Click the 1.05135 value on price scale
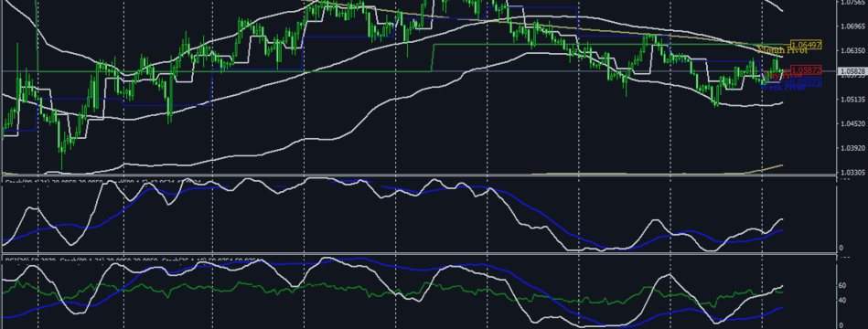Screen dimensions: 868x329 852,100
